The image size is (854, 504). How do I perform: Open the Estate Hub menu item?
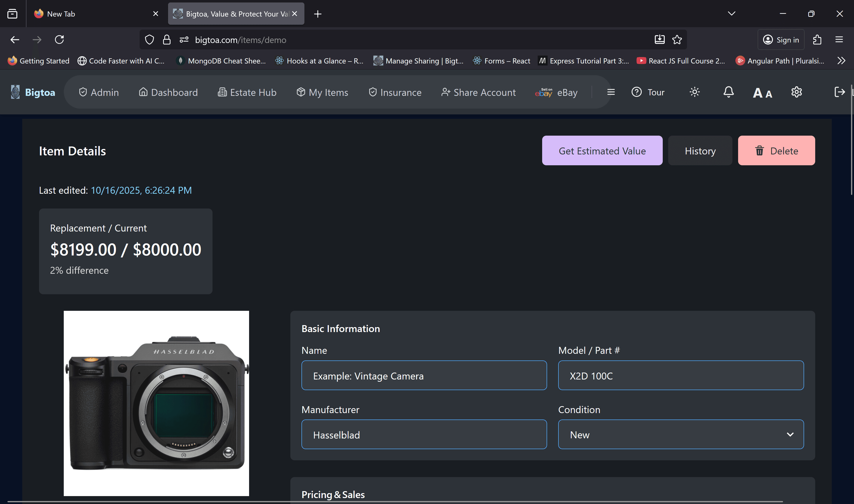click(x=247, y=92)
